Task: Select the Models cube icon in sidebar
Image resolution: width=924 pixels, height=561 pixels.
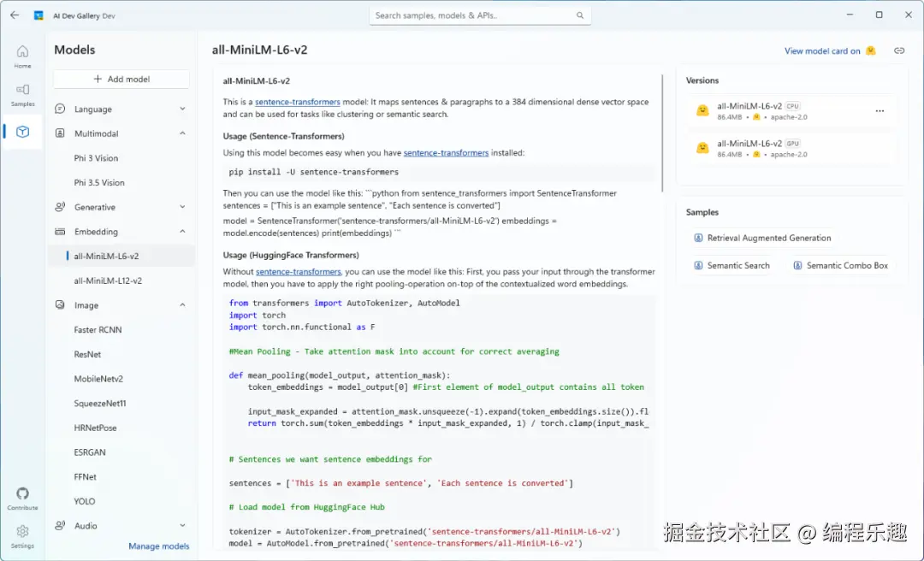Action: [22, 132]
